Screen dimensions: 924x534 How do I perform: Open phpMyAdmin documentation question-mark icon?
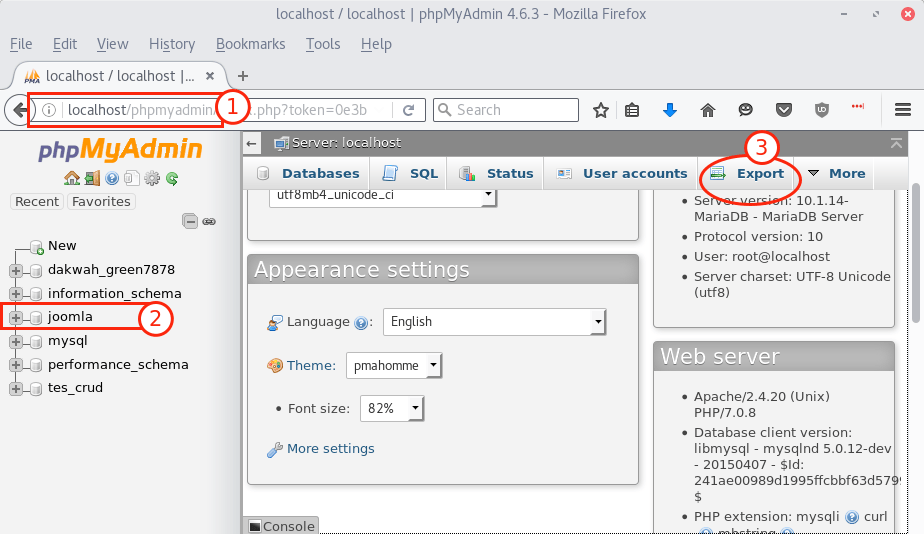(x=112, y=178)
